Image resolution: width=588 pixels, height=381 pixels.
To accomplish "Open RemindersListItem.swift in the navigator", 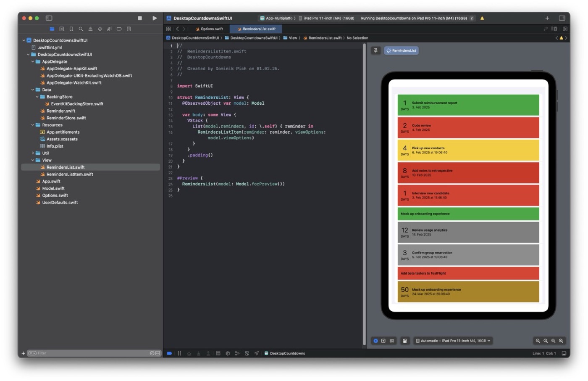I will [x=70, y=174].
